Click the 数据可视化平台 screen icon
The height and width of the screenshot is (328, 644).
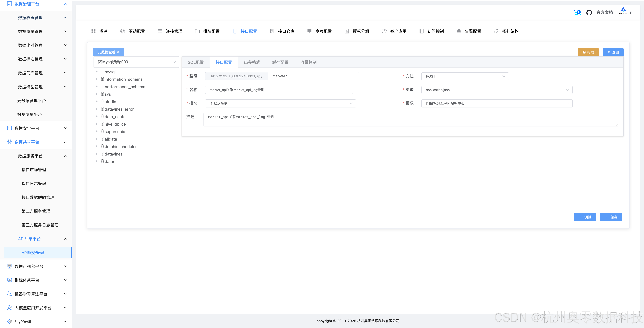click(9, 266)
